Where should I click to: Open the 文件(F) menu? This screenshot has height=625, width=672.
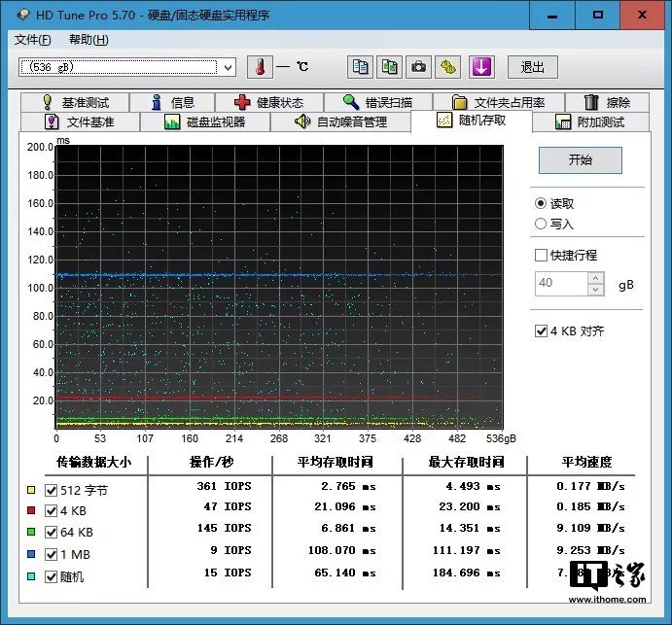pos(32,40)
